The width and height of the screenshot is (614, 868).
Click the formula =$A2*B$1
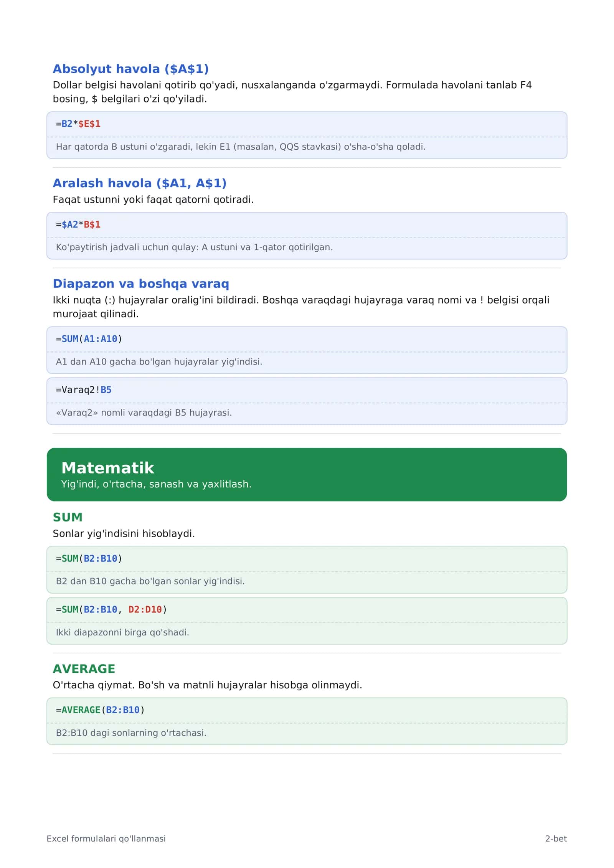coord(78,224)
